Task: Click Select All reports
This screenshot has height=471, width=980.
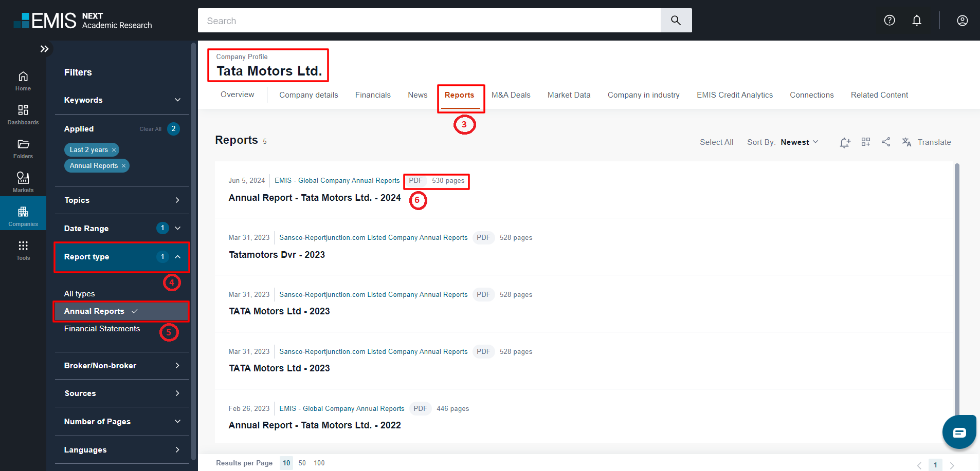Action: click(716, 142)
